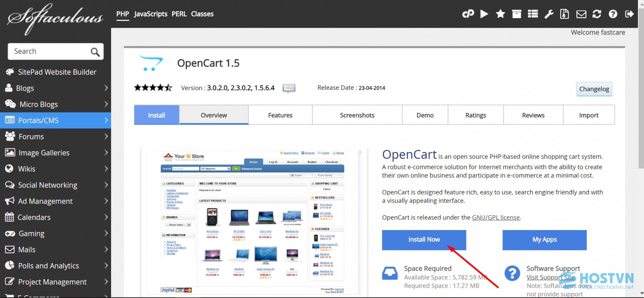644x298 pixels.
Task: Click the backups zip file icon
Action: (565, 14)
